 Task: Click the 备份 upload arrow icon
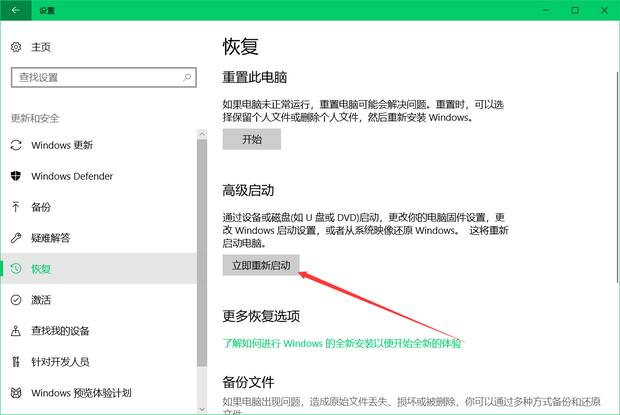16,207
